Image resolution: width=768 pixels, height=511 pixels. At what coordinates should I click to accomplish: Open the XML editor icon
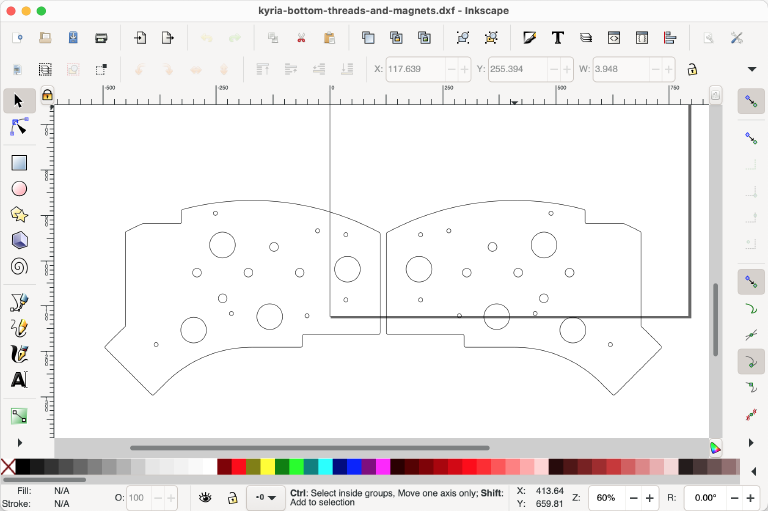[x=614, y=38]
